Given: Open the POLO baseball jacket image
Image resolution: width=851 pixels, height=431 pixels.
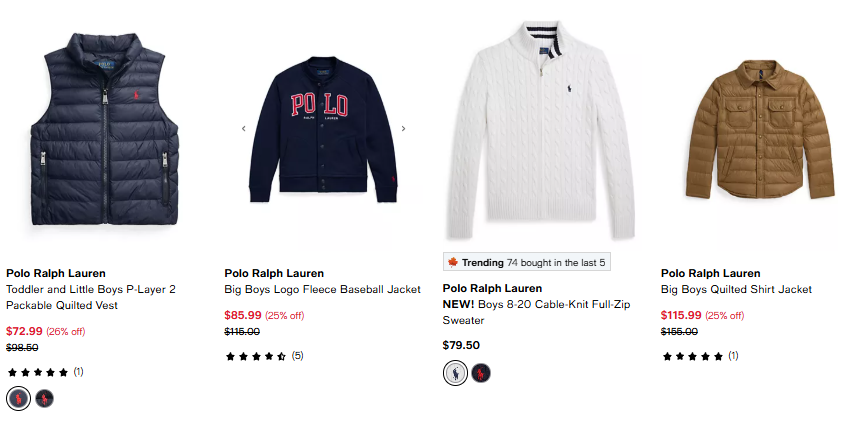Looking at the screenshot, I should click(323, 129).
